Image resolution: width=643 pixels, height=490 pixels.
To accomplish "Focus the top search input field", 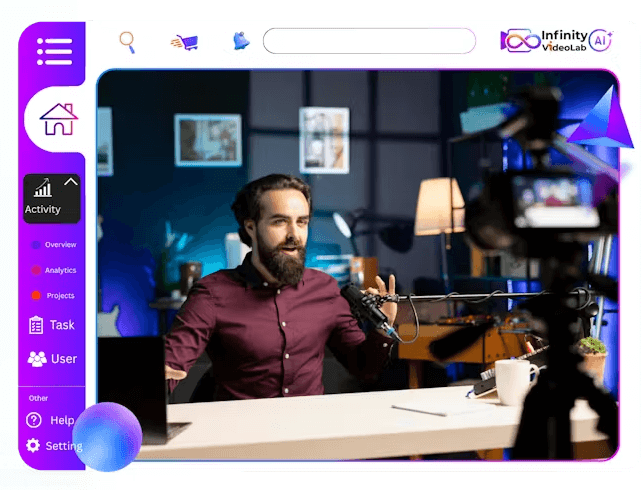I will coord(369,41).
